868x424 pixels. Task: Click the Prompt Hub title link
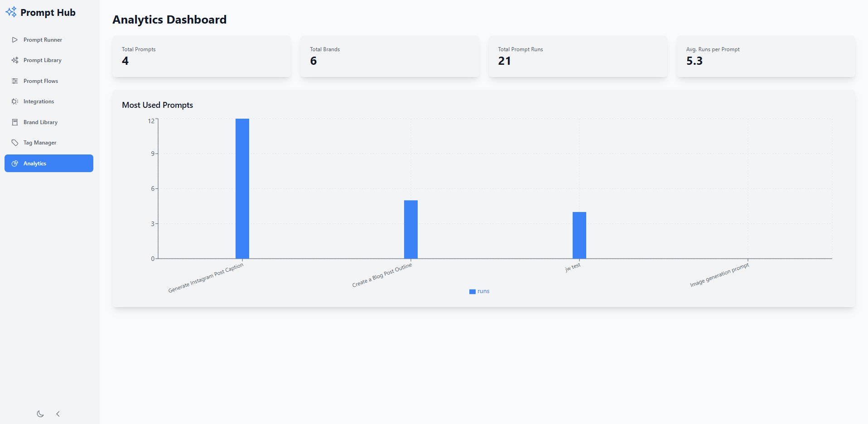[48, 13]
